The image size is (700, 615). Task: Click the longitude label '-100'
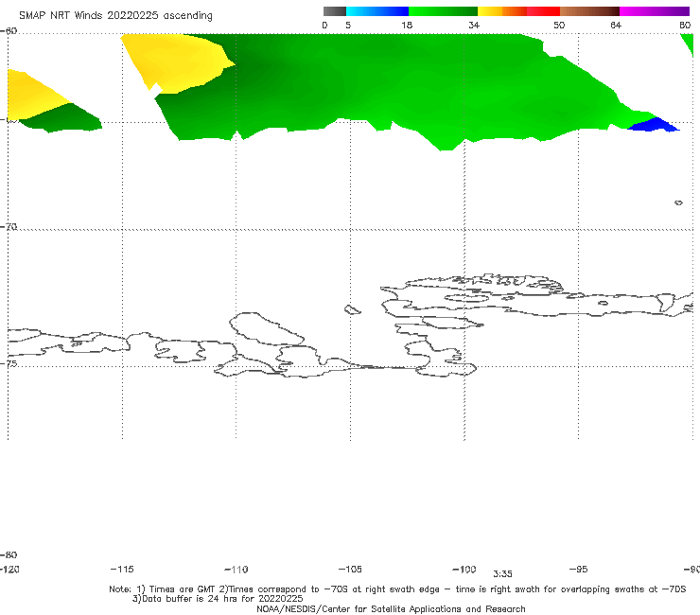pos(464,569)
